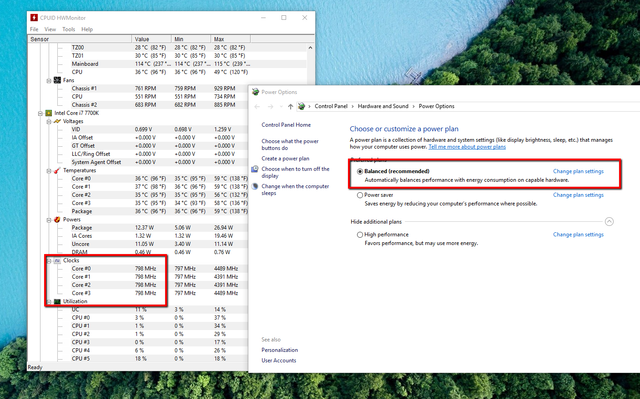Collapse the Clocks tree node
The width and height of the screenshot is (640, 399).
click(x=49, y=260)
